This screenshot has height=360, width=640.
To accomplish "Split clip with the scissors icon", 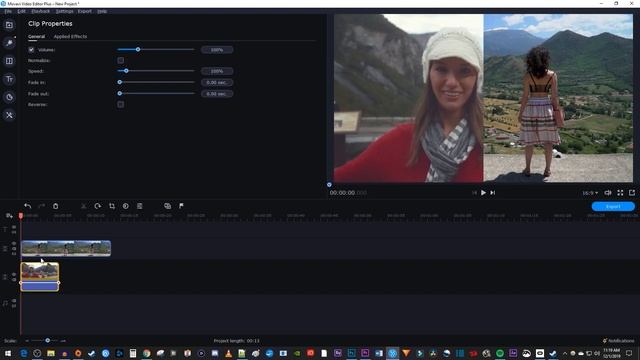I will point(84,206).
